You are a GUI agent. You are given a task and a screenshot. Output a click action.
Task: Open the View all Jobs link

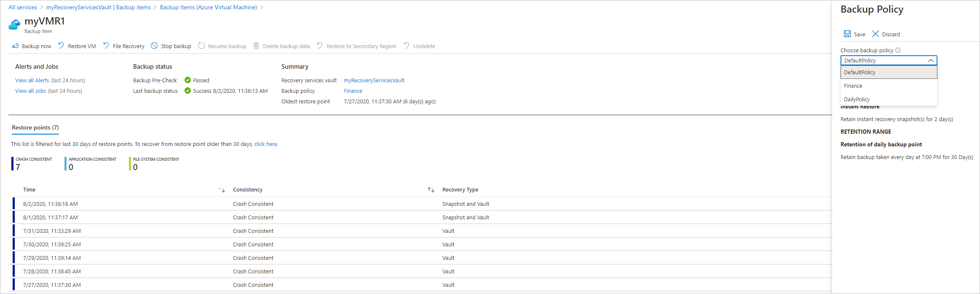click(30, 91)
